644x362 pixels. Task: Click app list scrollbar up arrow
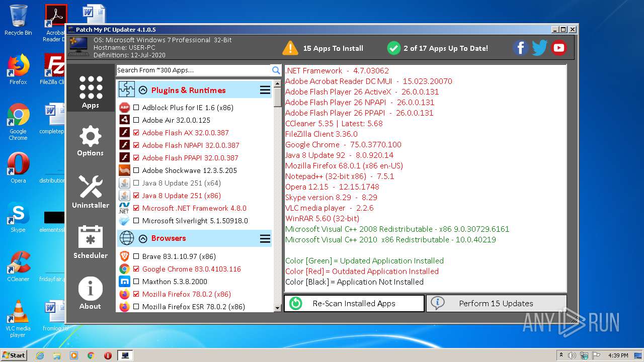(277, 84)
